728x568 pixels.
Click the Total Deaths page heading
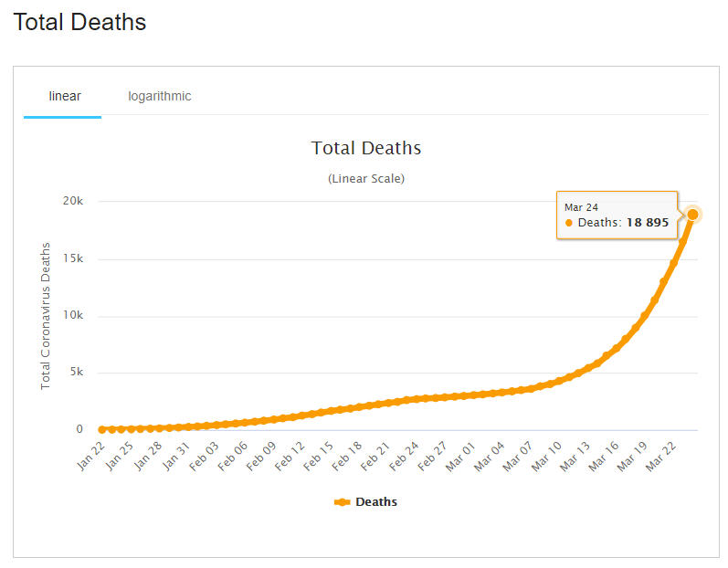tap(79, 22)
